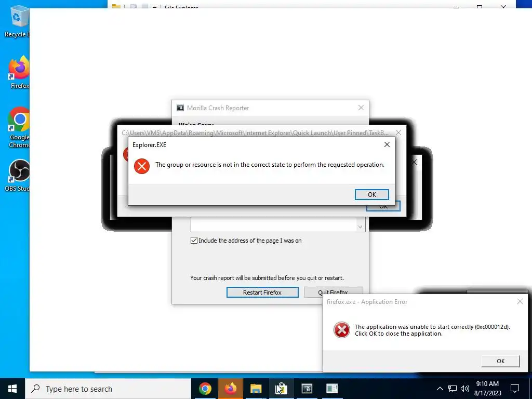Switch to the Crash Reporter taskbar icon

(307, 389)
